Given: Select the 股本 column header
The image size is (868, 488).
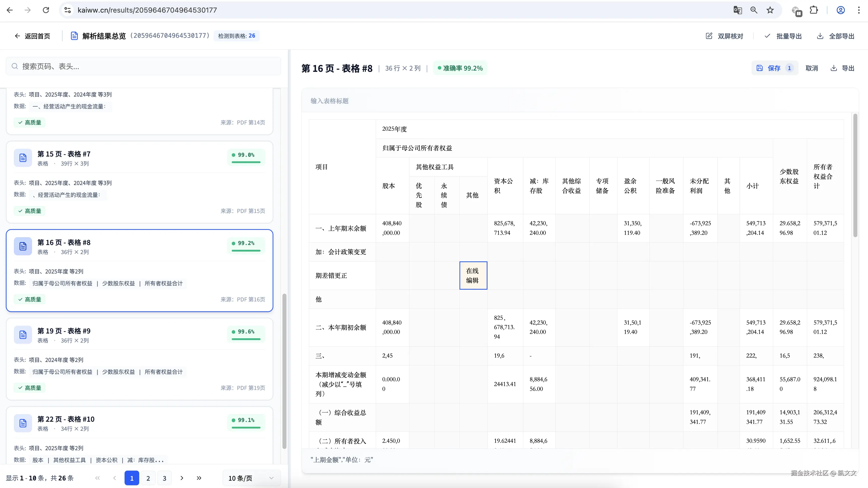Looking at the screenshot, I should pyautogui.click(x=393, y=186).
